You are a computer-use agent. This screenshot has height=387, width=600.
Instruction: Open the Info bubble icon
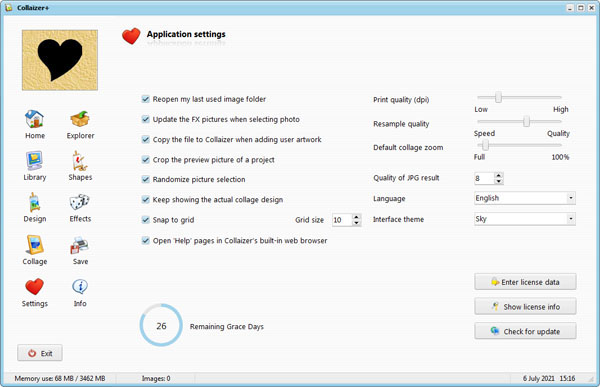pos(80,287)
